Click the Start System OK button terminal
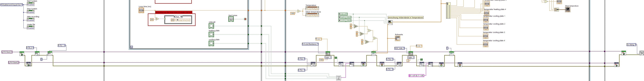644x81 pixels. (x=231, y=19)
